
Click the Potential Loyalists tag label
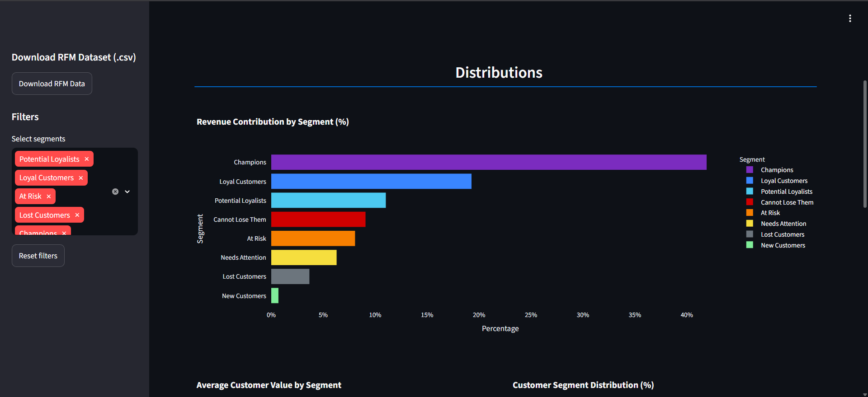click(x=49, y=159)
